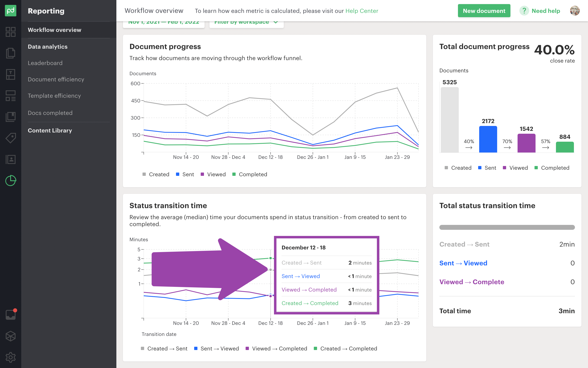Click the December 12 - 18 tooltip title
This screenshot has width=588, height=368.
pyautogui.click(x=303, y=248)
